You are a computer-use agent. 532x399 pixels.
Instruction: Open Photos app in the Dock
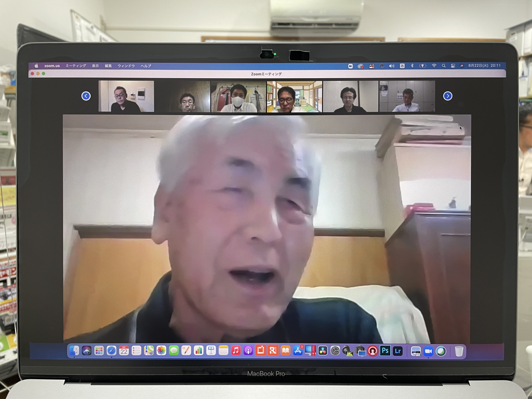pyautogui.click(x=161, y=351)
